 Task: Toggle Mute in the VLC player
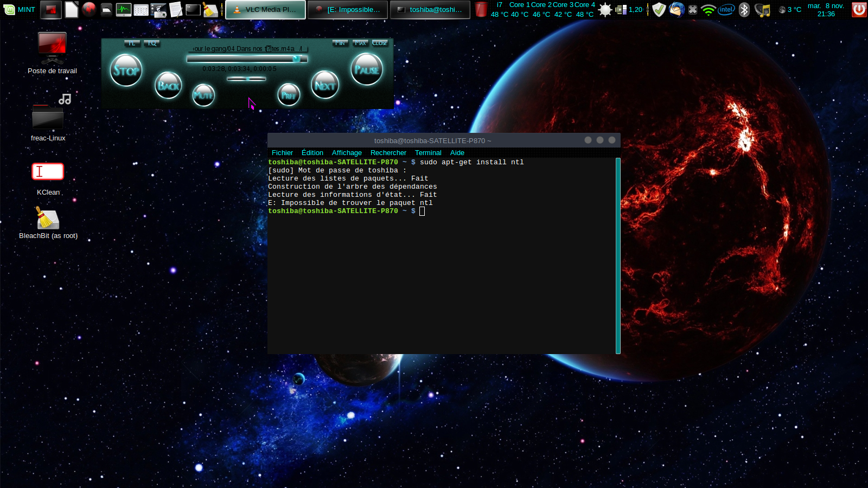click(203, 95)
